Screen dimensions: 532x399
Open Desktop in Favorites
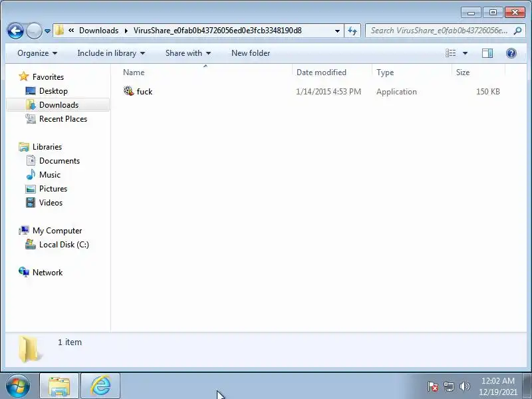pyautogui.click(x=53, y=91)
